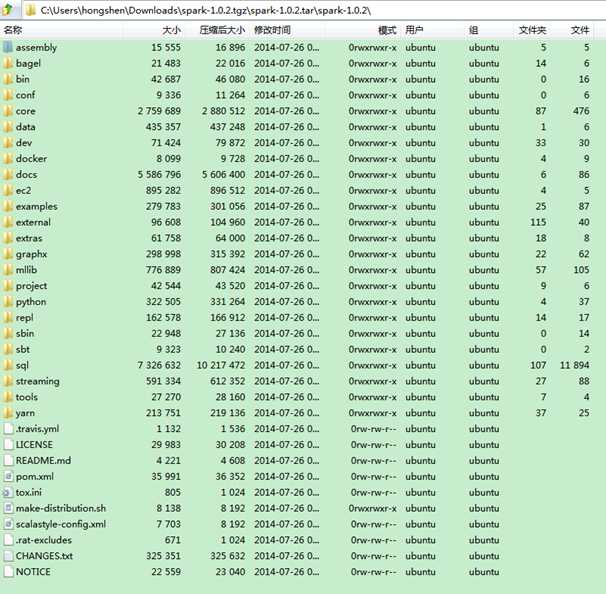
Task: Select the bagel folder icon
Action: click(8, 63)
